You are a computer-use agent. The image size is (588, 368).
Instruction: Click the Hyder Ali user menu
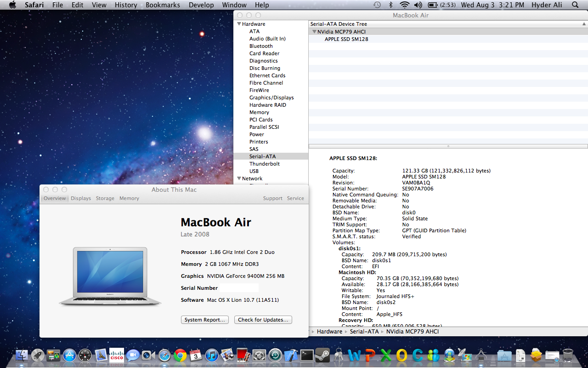click(x=547, y=5)
